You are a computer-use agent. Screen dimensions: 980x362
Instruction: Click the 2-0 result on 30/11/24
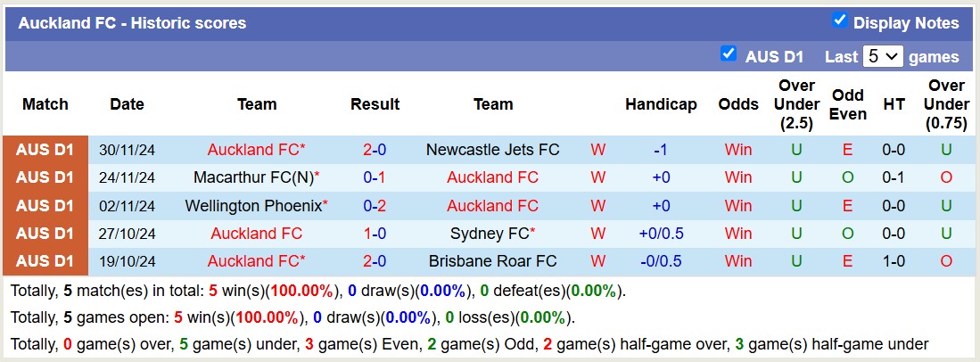coord(375,150)
